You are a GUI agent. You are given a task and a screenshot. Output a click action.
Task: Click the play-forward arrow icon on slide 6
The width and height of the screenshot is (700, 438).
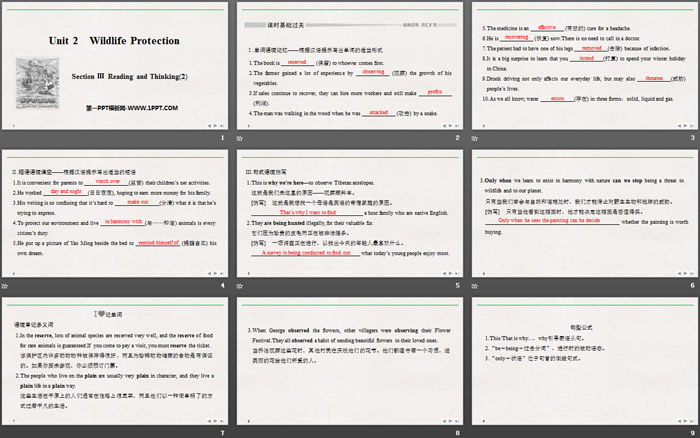685,273
